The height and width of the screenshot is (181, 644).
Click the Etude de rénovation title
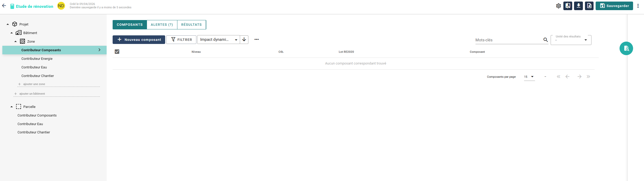click(x=35, y=7)
